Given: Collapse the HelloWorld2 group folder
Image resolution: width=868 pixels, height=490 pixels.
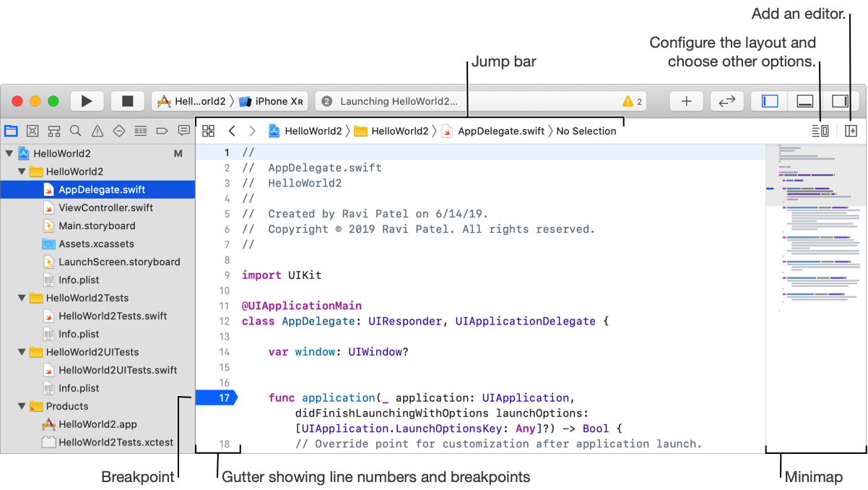Looking at the screenshot, I should pos(22,171).
